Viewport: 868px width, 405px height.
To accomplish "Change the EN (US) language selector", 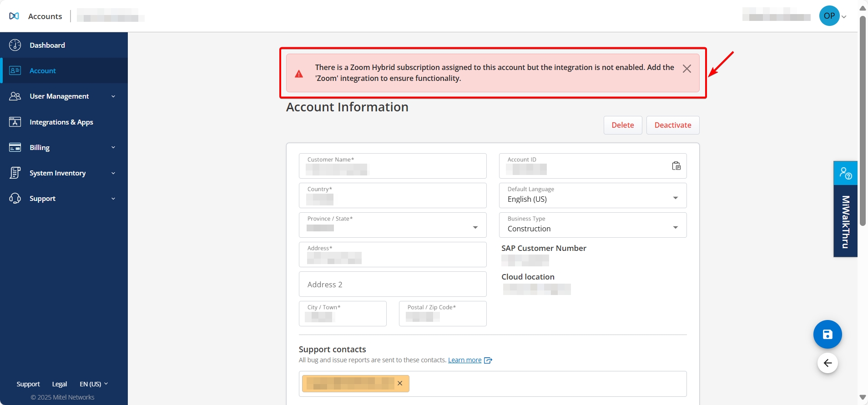I will click(94, 384).
